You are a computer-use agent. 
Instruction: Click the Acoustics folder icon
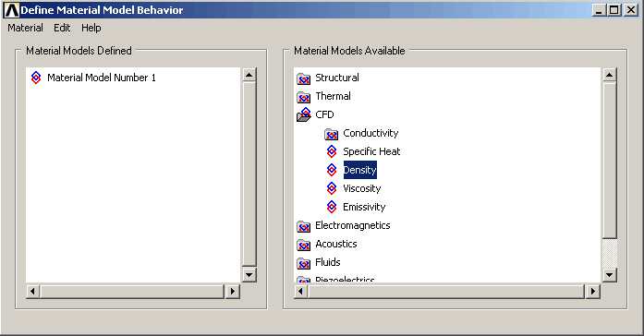[x=303, y=245]
